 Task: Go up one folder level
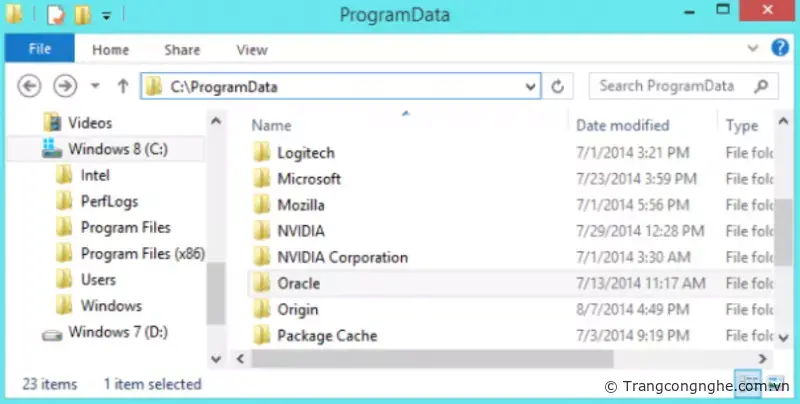(122, 86)
